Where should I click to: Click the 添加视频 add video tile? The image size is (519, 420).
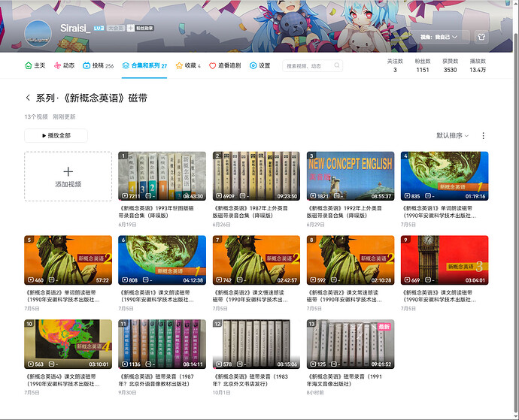(68, 177)
